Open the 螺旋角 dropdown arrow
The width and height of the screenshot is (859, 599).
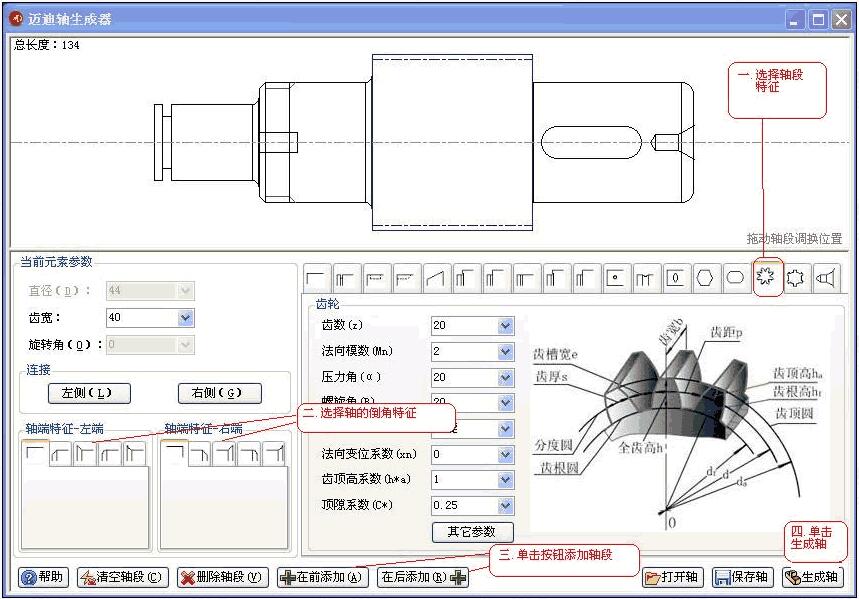point(505,403)
